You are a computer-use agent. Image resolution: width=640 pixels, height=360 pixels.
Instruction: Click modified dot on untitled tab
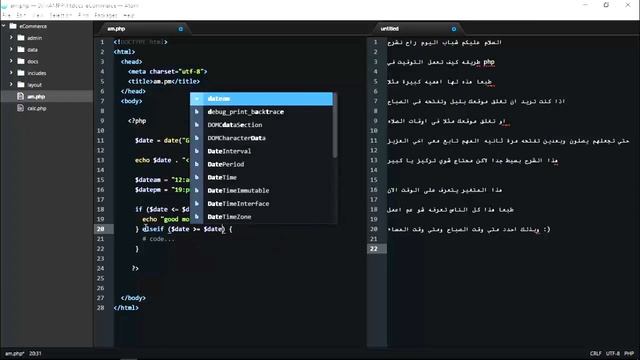pyautogui.click(x=453, y=29)
